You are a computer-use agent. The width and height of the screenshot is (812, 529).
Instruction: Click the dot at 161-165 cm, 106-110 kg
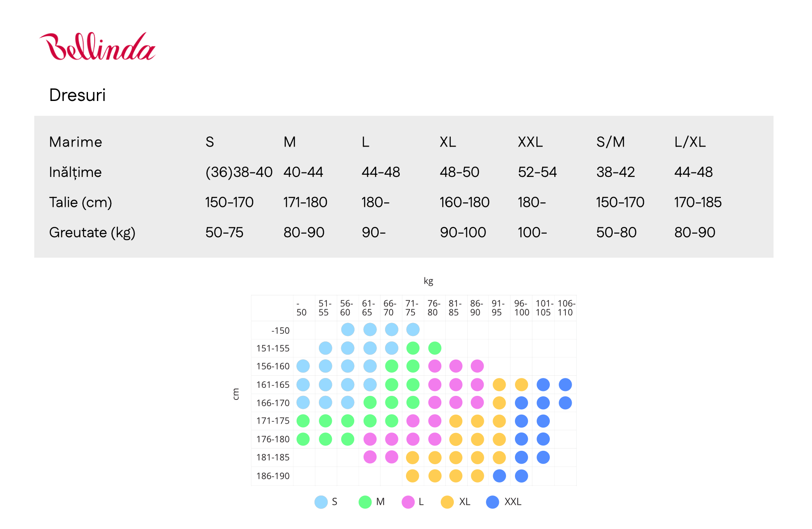click(565, 384)
